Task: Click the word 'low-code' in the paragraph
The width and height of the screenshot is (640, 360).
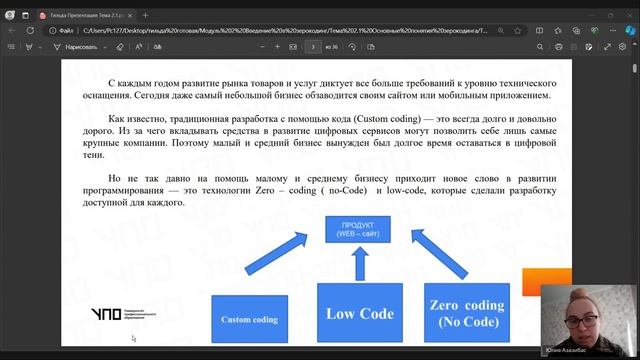Action: click(405, 190)
